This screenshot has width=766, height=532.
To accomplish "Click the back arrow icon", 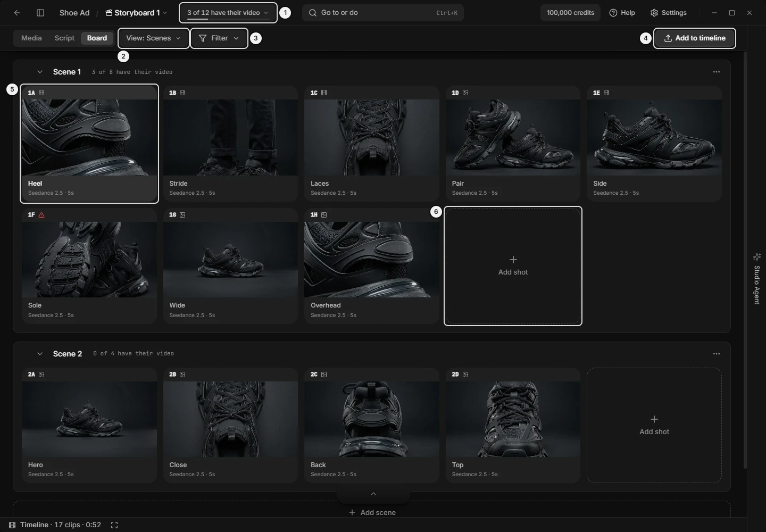I will (x=17, y=13).
